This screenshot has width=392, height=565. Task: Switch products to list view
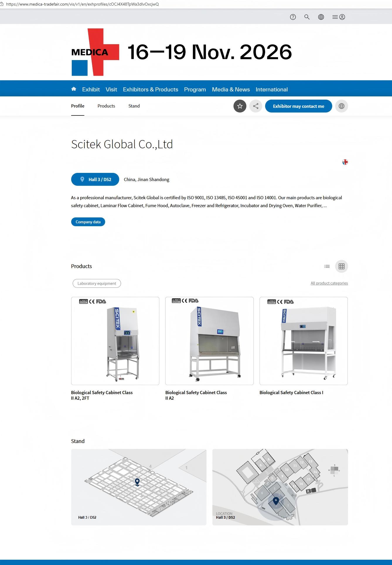point(327,266)
